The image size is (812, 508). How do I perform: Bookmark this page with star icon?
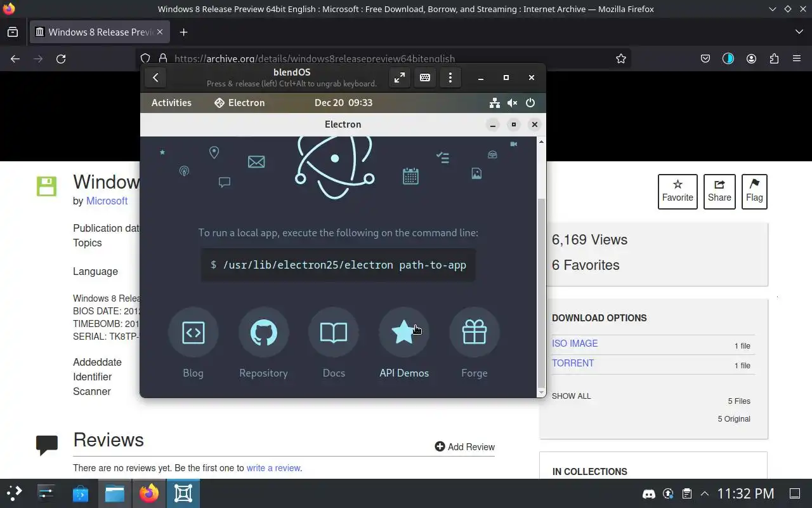coord(621,58)
